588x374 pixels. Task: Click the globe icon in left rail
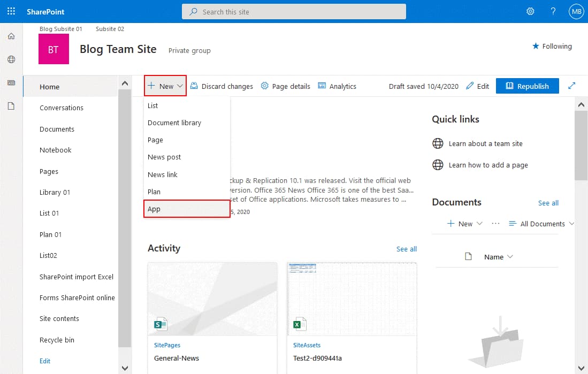coord(11,59)
